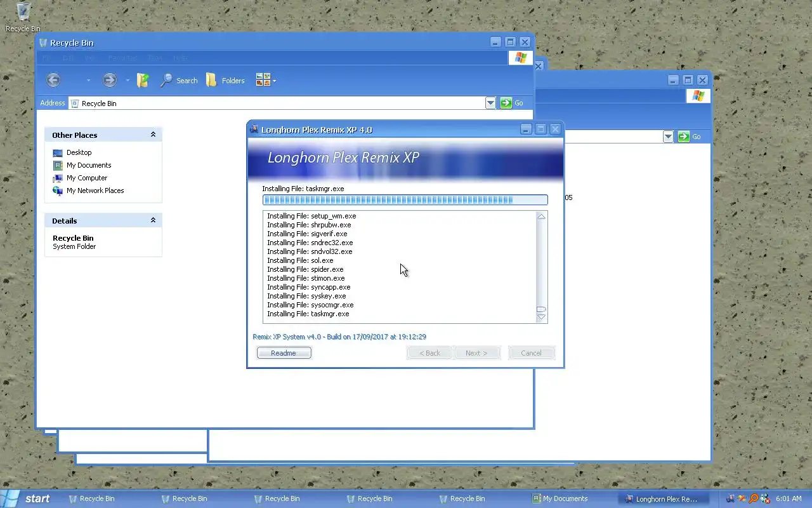
Task: Expand address dropdown in the rear window
Action: click(x=668, y=137)
